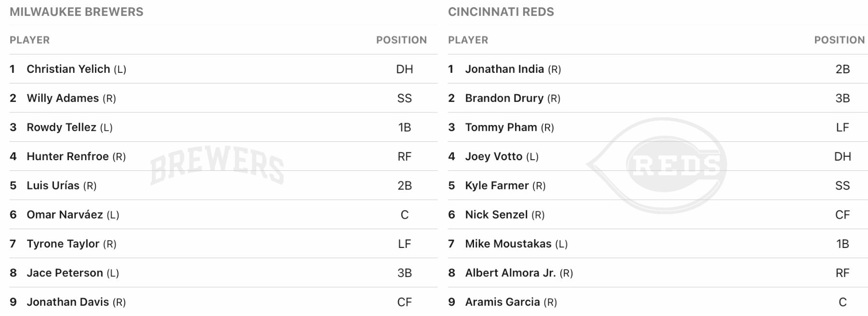Image resolution: width=868 pixels, height=316 pixels.
Task: Select Rowdy Tellez in Brewers lineup
Action: coord(61,127)
